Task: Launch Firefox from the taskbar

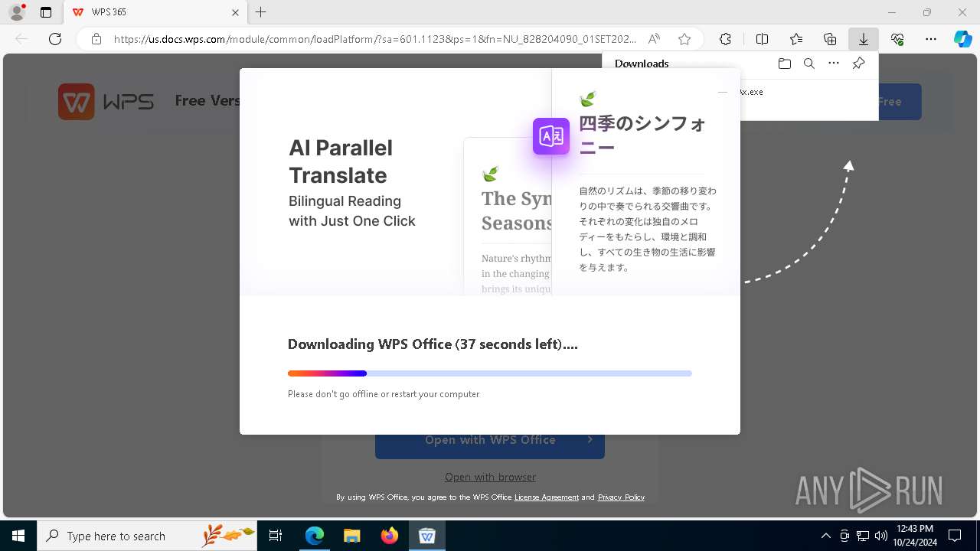Action: 390,536
